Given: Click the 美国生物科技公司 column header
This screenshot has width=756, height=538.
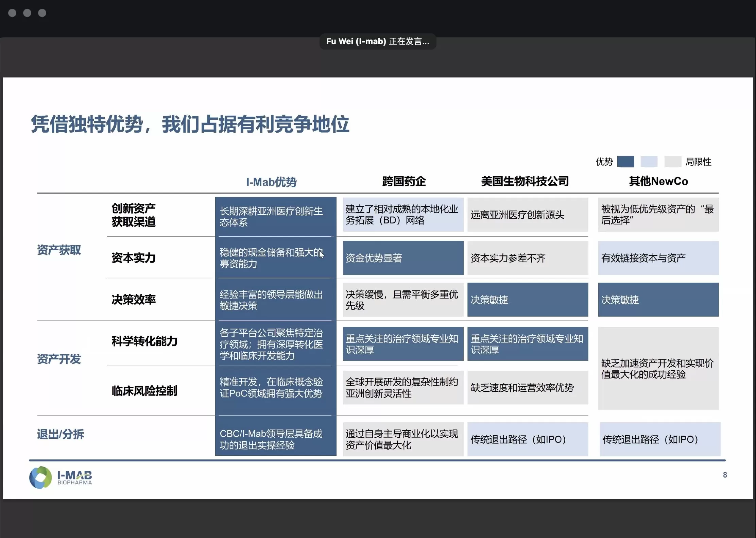Looking at the screenshot, I should (x=525, y=181).
